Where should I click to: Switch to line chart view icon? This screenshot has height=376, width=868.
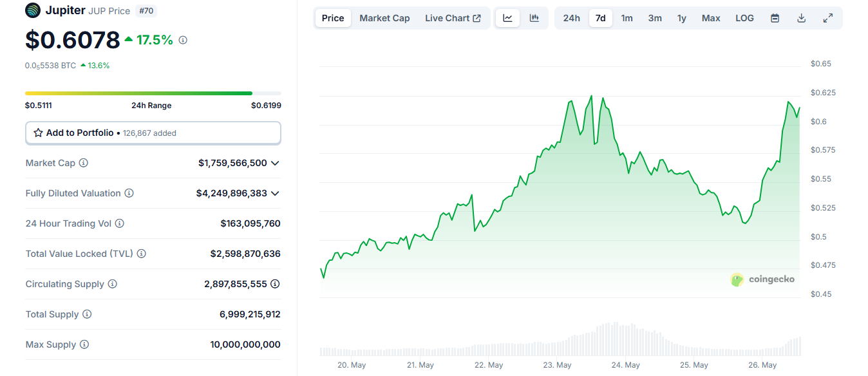point(507,18)
